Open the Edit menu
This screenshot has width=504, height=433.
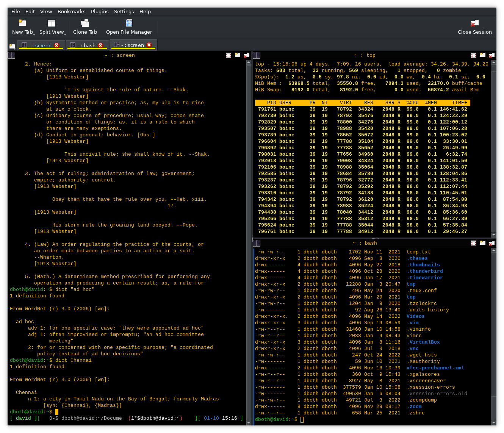[30, 11]
